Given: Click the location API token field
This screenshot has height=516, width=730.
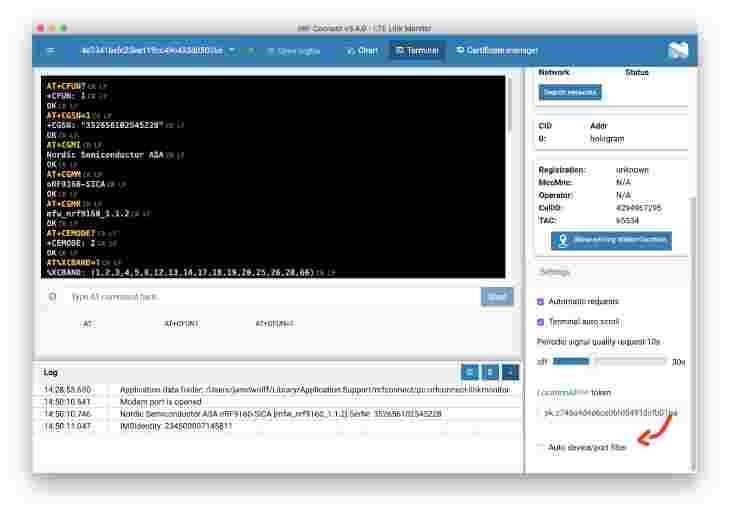Looking at the screenshot, I should (610, 413).
